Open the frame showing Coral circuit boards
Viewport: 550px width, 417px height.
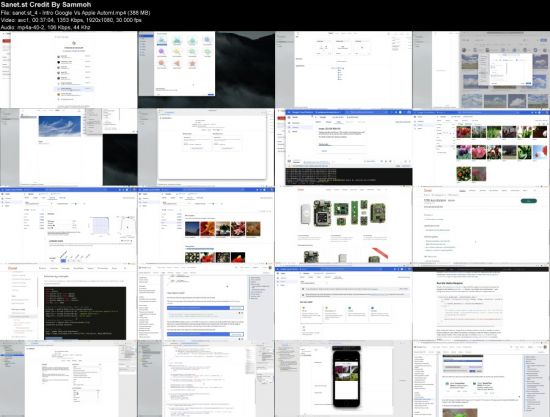tap(343, 225)
